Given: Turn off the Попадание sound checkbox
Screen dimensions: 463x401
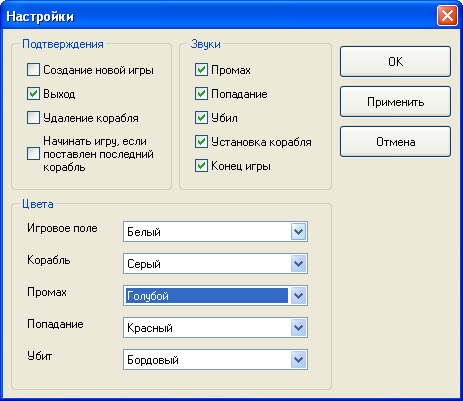Looking at the screenshot, I should 201,94.
